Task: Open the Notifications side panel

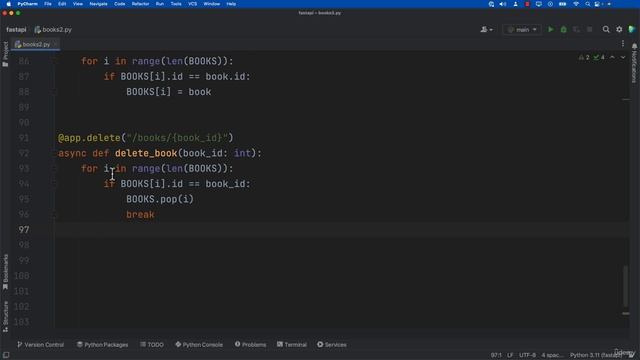Action: tap(634, 62)
